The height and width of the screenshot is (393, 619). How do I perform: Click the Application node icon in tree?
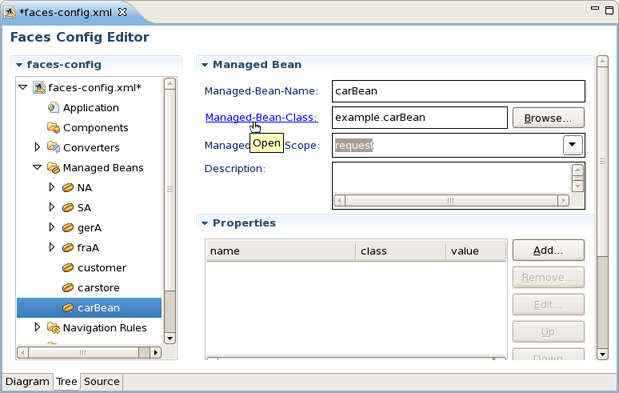point(53,107)
